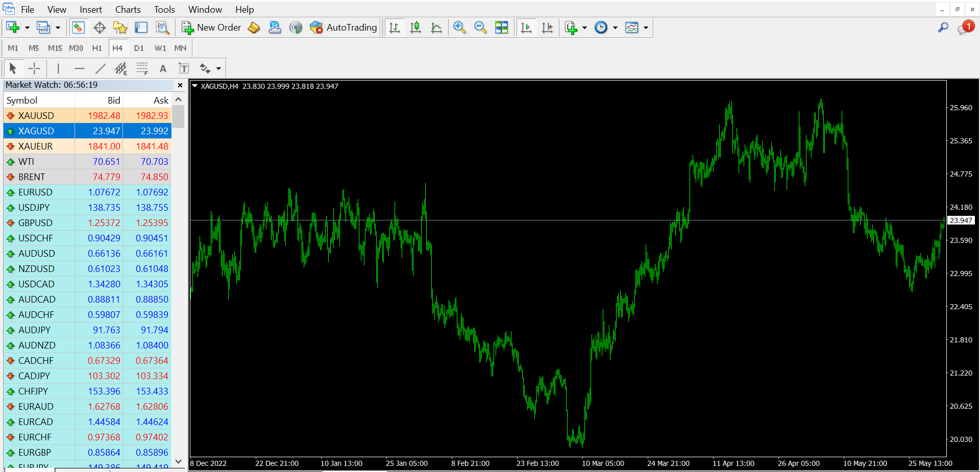Open the Indicators list dropdown arrow
This screenshot has height=472, width=980.
(x=585, y=28)
